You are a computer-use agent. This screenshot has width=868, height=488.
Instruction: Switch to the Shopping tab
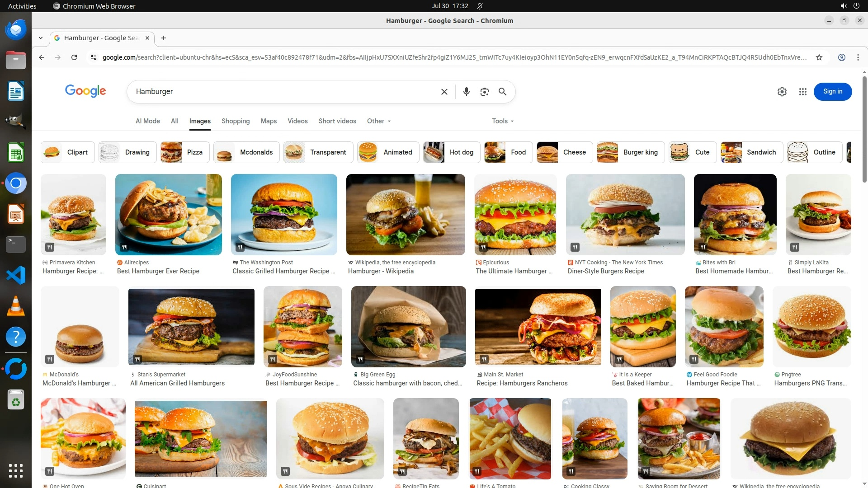(235, 121)
